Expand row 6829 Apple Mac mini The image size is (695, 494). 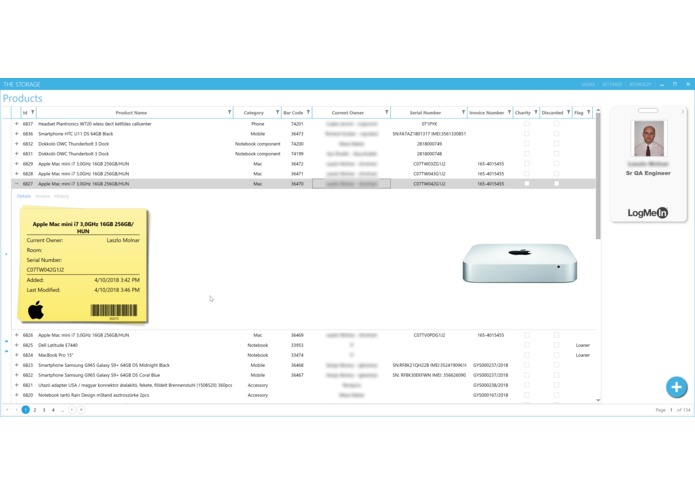click(16, 163)
